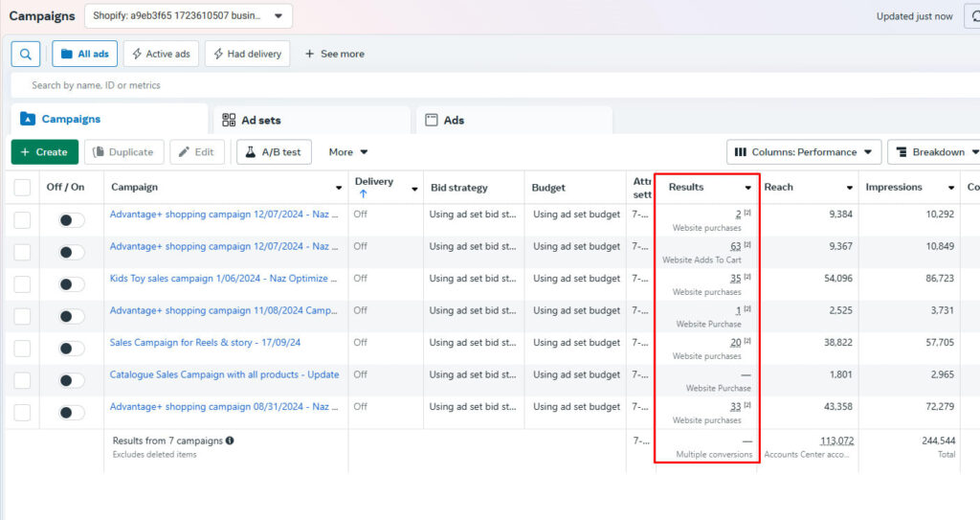Screen dimensions: 980x520
Task: Click the magnifying glass search icon
Action: (26, 54)
